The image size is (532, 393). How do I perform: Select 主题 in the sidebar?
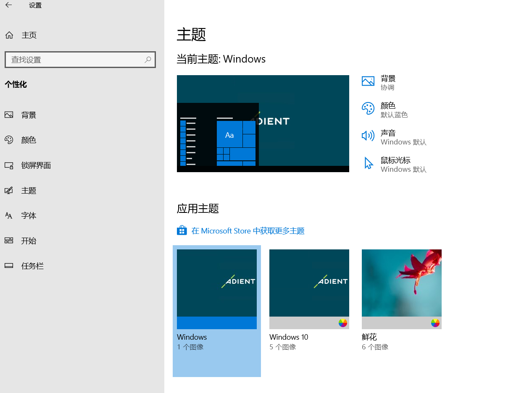tap(82, 190)
